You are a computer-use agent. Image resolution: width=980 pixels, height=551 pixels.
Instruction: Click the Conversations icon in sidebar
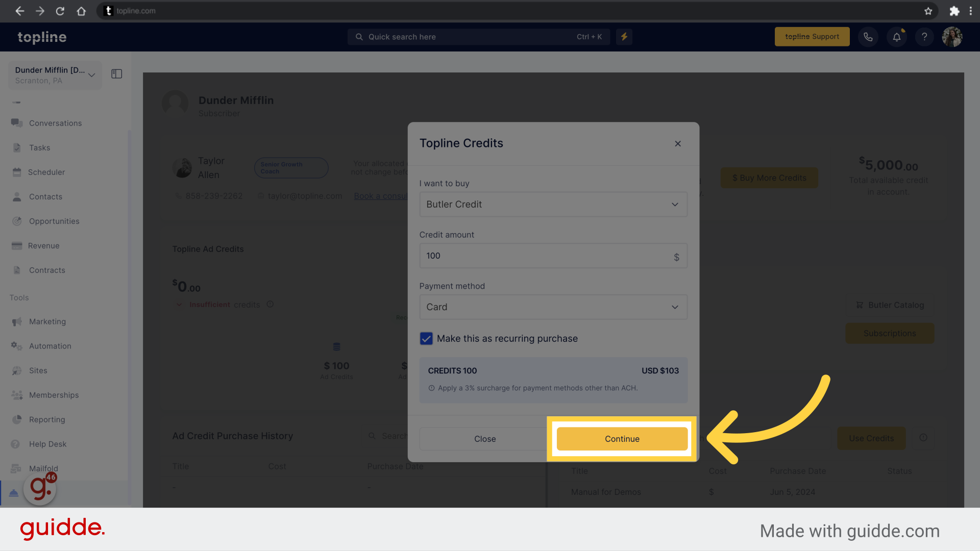coord(16,123)
